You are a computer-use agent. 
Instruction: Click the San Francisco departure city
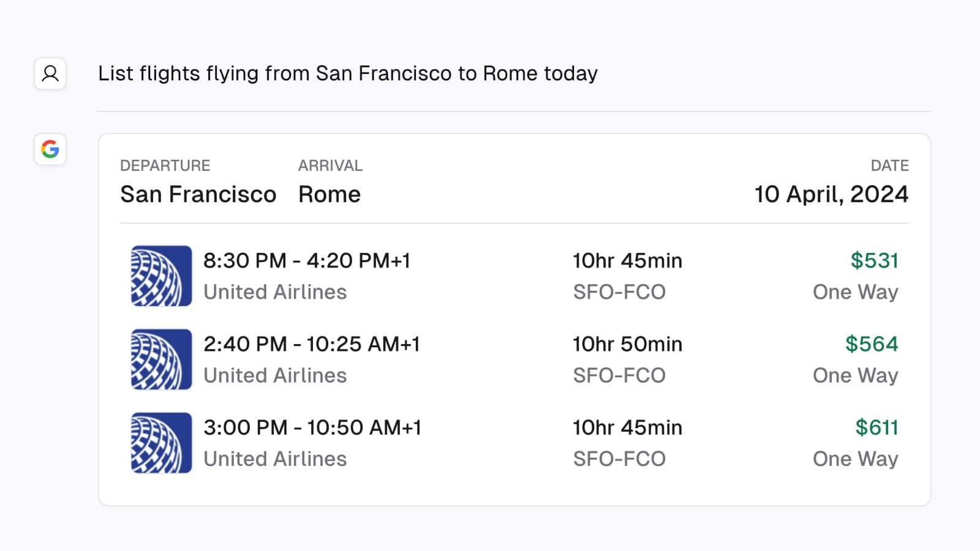[x=198, y=195]
